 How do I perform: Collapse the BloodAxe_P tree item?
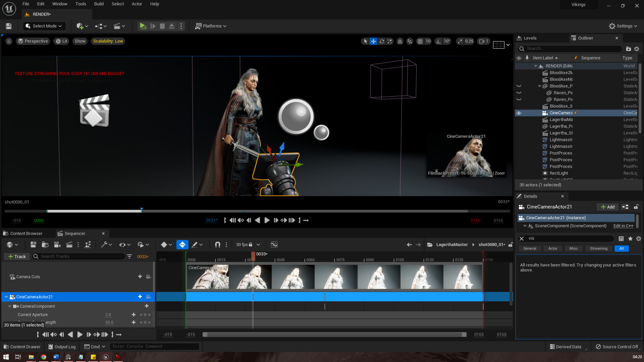tap(539, 86)
